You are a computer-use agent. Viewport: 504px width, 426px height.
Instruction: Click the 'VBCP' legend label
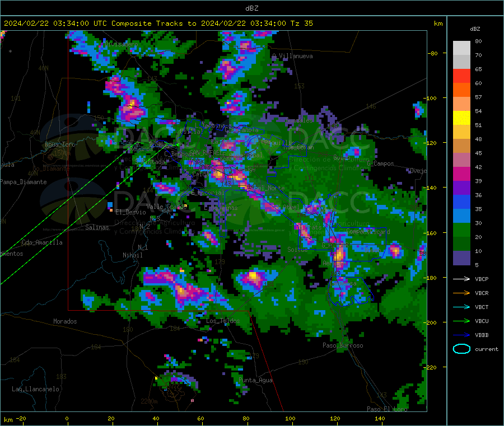coord(482,279)
